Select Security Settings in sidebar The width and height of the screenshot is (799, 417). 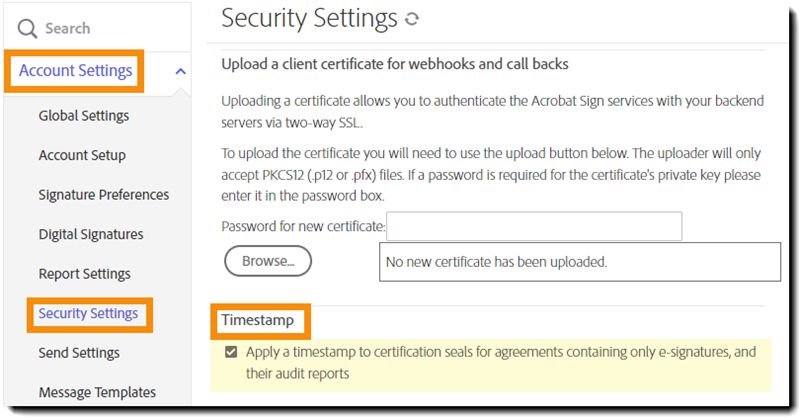click(88, 313)
